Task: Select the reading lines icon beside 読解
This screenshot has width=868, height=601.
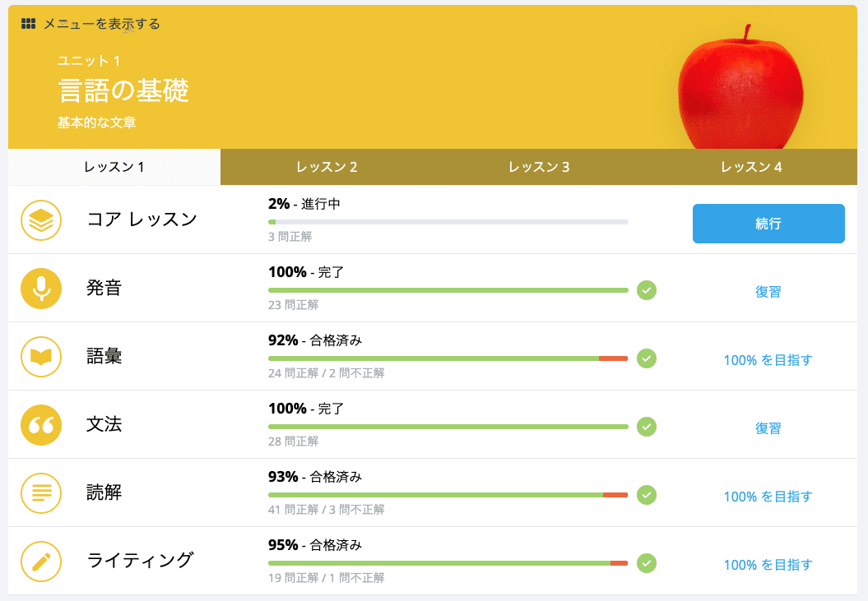Action: tap(41, 494)
